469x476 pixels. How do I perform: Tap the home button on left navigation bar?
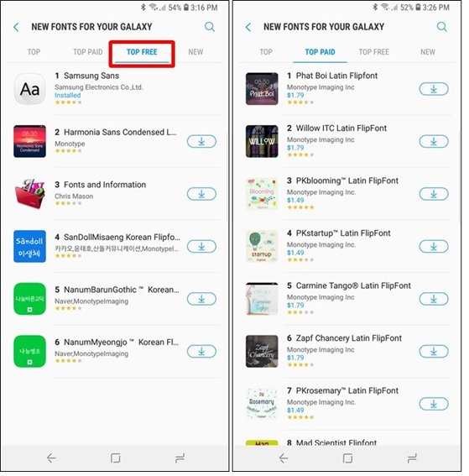point(115,458)
